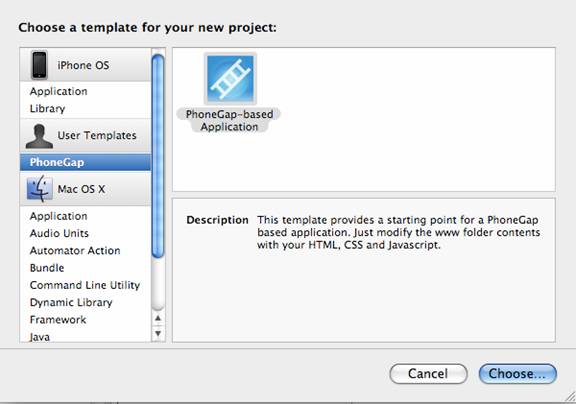The width and height of the screenshot is (576, 404).
Task: Click the sidebar scroll down arrow
Action: pyautogui.click(x=158, y=333)
